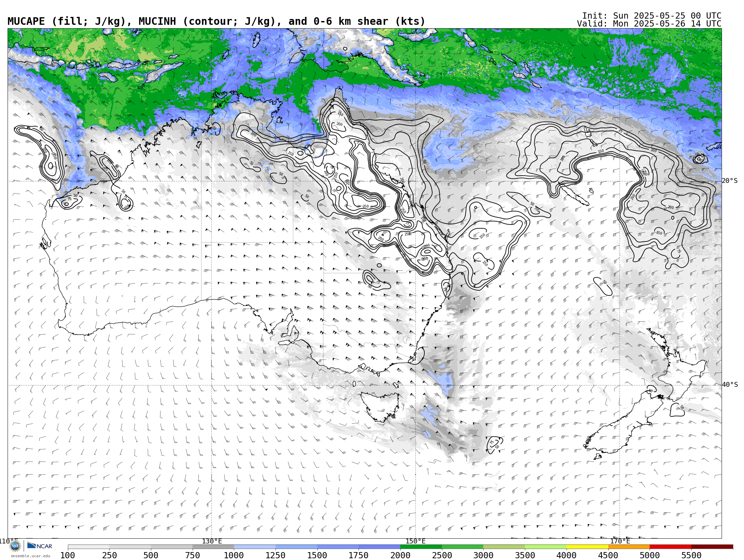Click the 130°E longitude label
This screenshot has height=560, width=744.
(212, 541)
